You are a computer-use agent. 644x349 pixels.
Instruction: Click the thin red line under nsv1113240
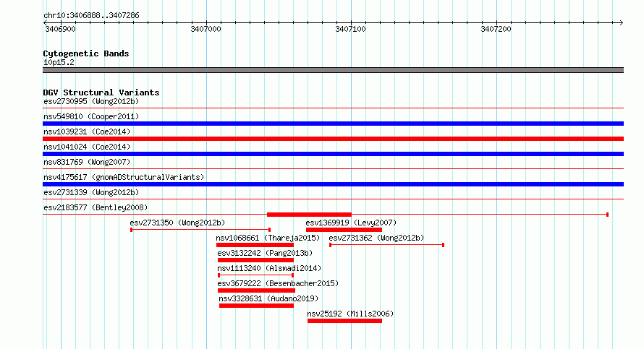pos(256,275)
